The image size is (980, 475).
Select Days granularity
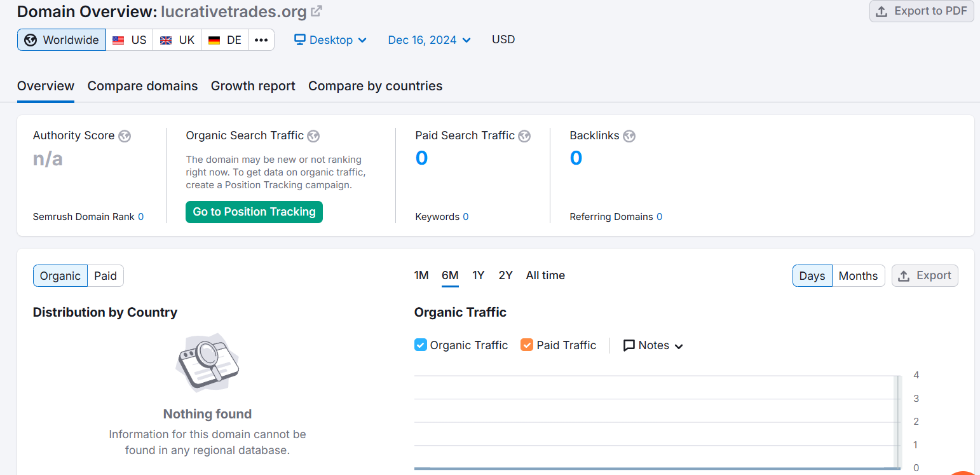812,276
